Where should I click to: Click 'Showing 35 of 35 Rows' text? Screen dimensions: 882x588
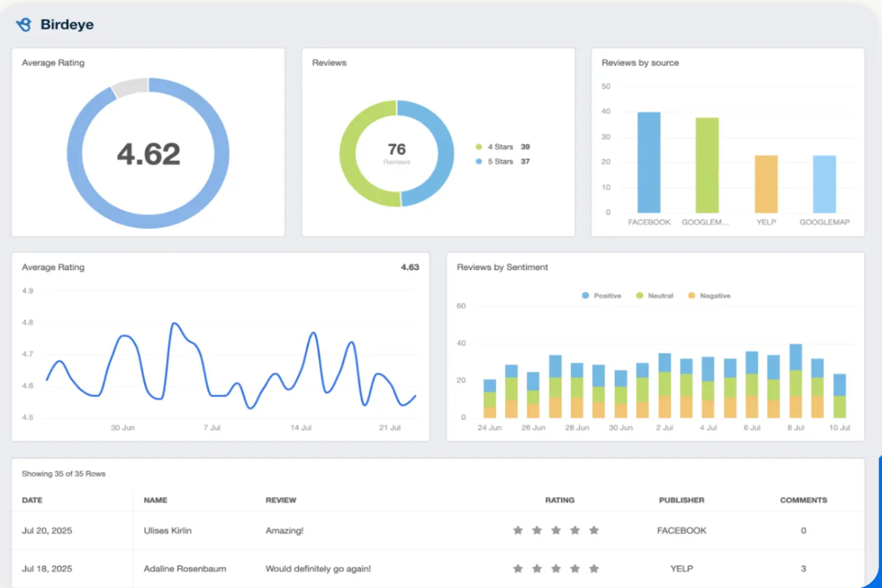pos(63,473)
